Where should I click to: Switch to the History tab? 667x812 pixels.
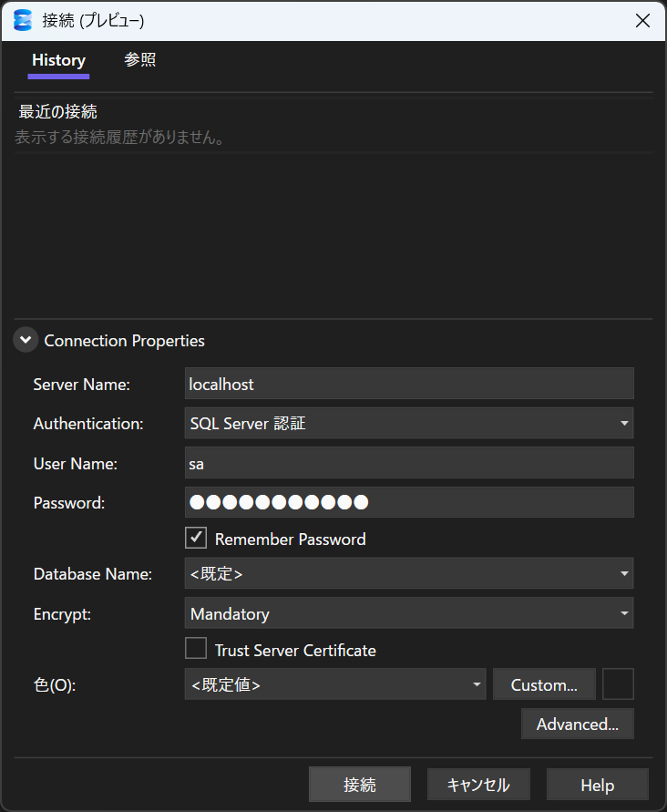coord(58,60)
